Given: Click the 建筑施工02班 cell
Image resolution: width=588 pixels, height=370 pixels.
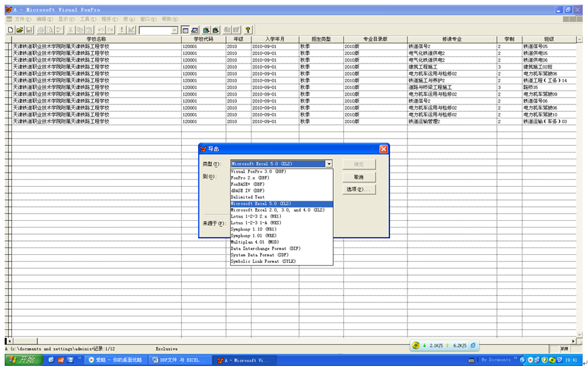Looking at the screenshot, I should pos(549,67).
